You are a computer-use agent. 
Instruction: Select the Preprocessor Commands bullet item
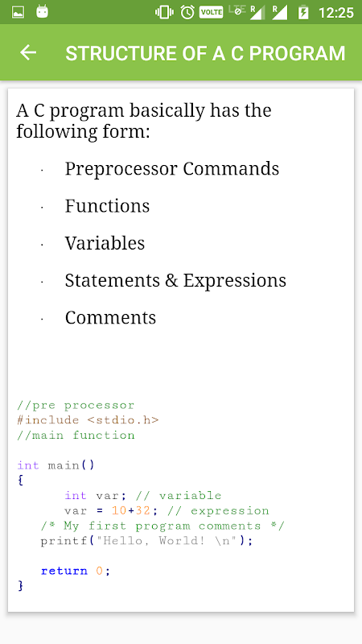[x=172, y=168]
